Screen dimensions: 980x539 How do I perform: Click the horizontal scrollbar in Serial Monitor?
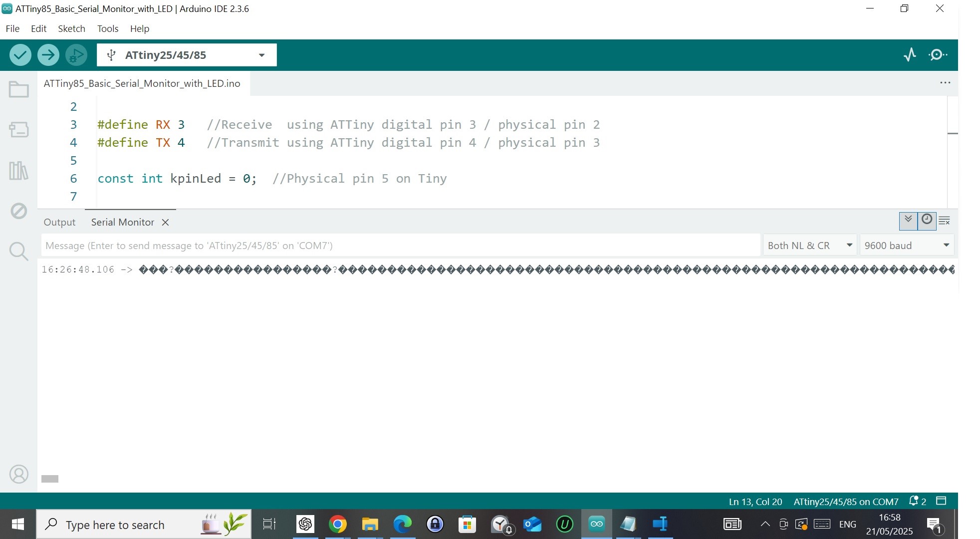50,479
